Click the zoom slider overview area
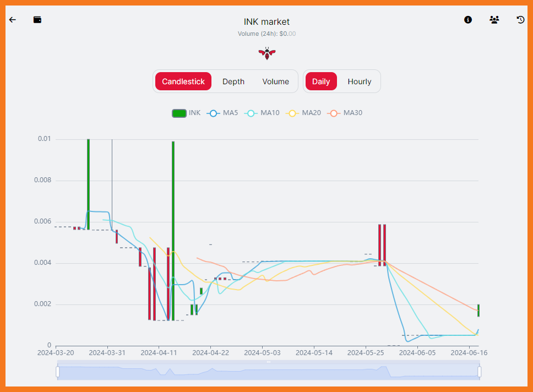Screen dimensions: 533x392 (269, 372)
